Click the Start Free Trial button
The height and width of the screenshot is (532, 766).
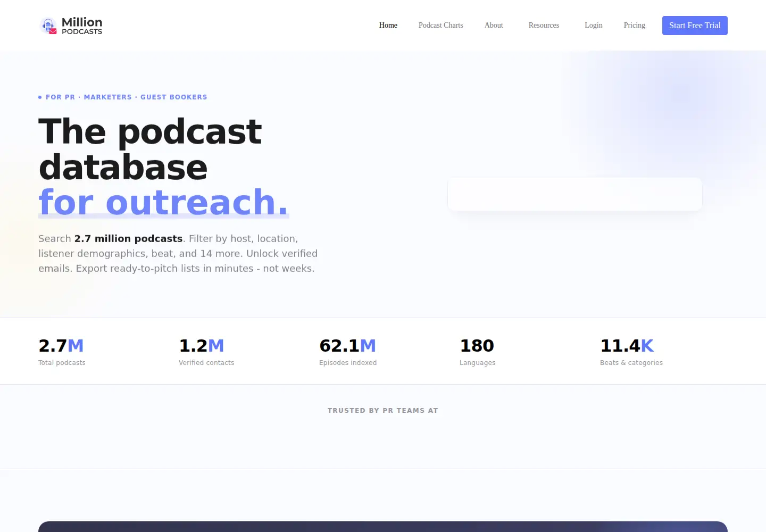coord(695,26)
